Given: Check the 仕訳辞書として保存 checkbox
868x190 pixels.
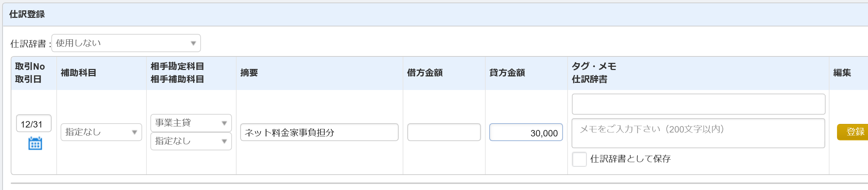Looking at the screenshot, I should point(579,159).
